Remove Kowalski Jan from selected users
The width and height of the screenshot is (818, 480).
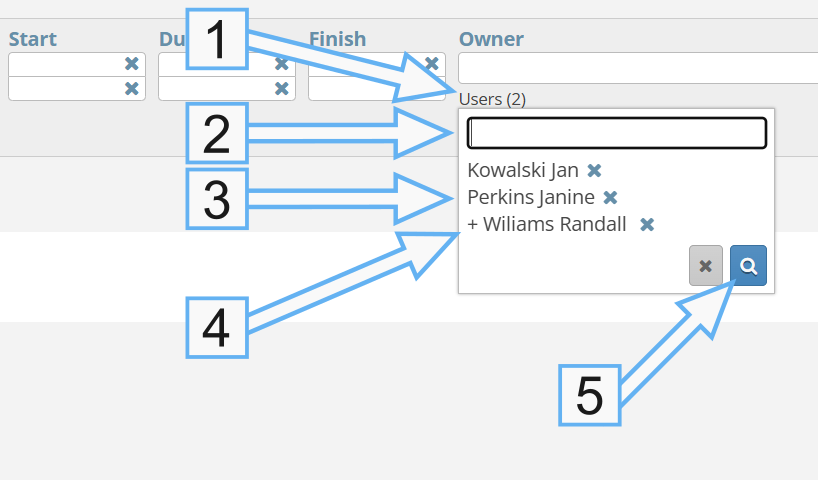tap(594, 170)
